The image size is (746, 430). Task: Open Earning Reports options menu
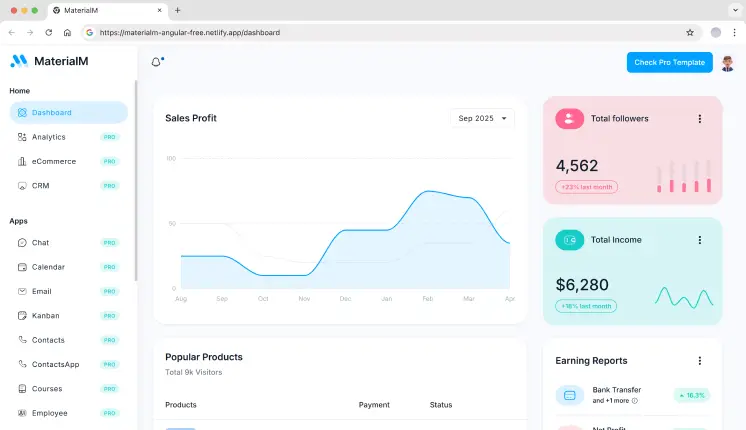pos(699,361)
